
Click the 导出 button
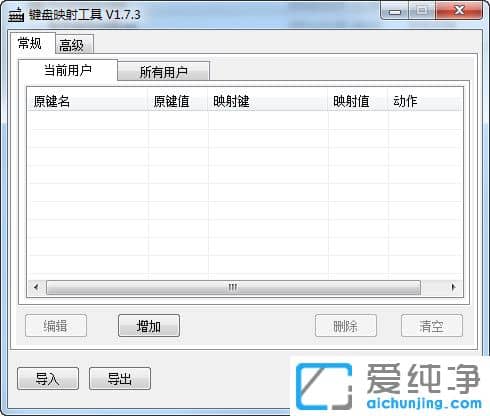pos(120,379)
